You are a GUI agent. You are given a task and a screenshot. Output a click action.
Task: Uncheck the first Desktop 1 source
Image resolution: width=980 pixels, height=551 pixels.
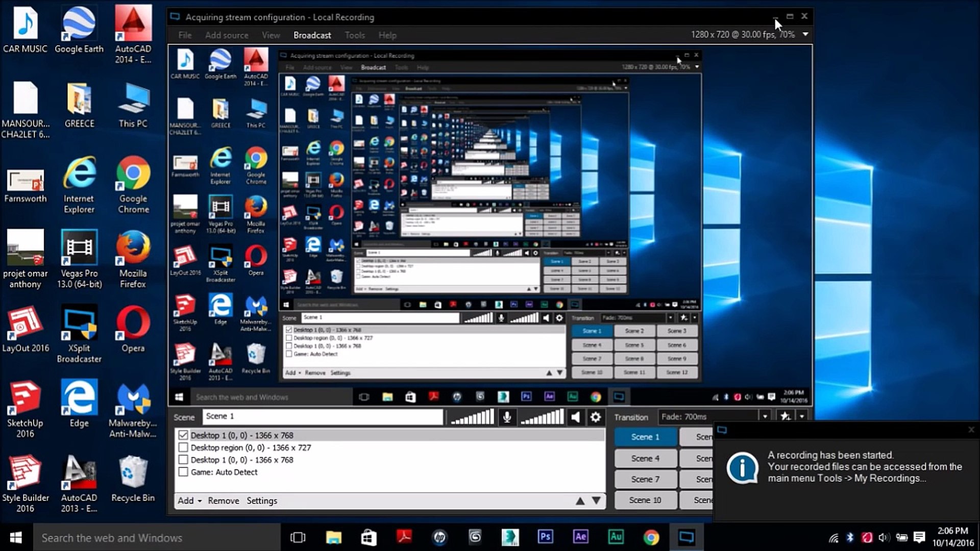(x=183, y=435)
